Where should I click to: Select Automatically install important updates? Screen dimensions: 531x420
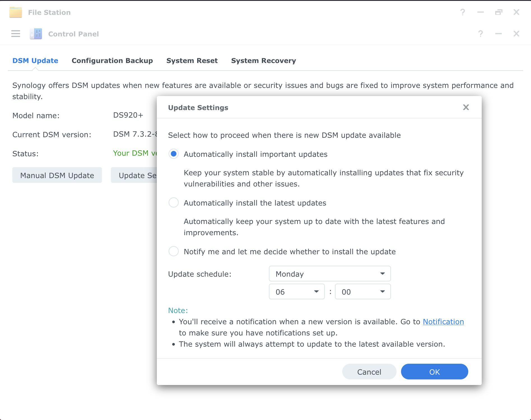pos(174,154)
